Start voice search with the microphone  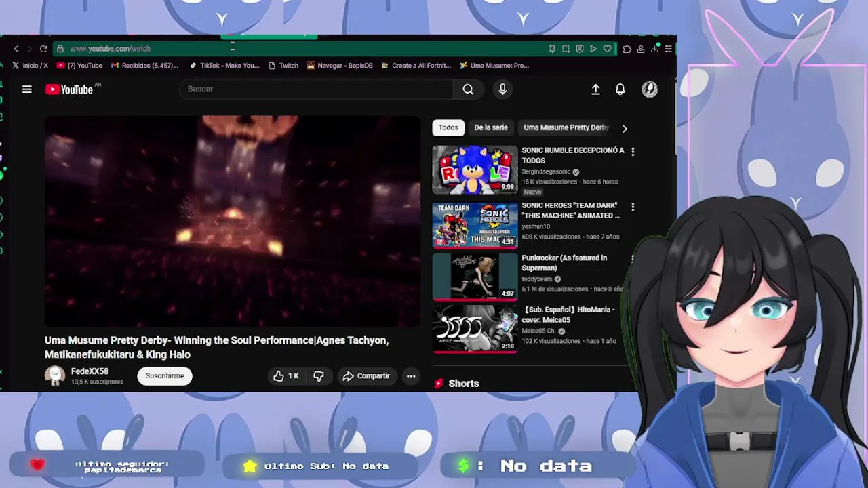click(x=502, y=89)
